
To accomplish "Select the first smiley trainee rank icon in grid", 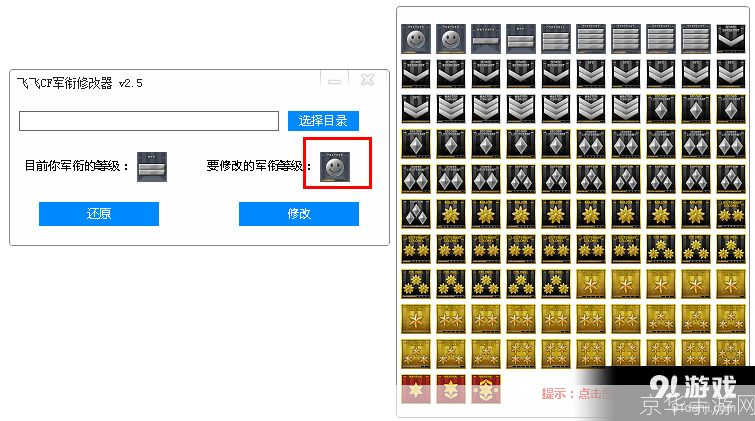I will [416, 39].
